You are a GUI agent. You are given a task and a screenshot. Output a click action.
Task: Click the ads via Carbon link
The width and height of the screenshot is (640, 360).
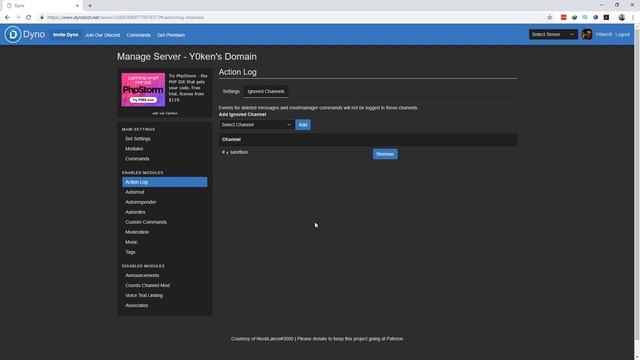tap(165, 113)
